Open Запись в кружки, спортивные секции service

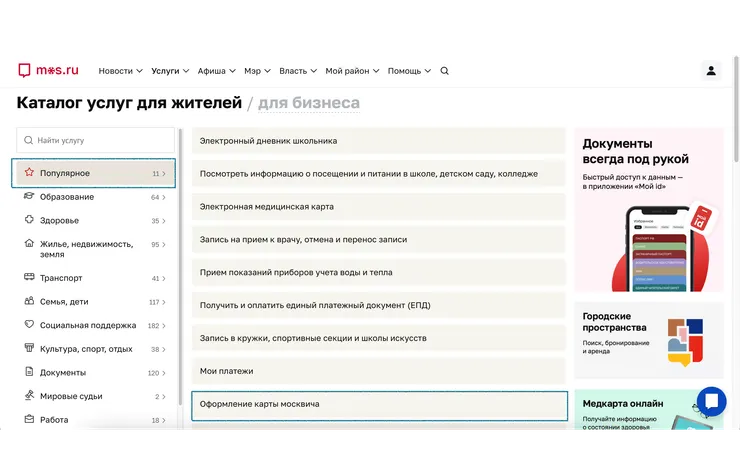pos(378,338)
